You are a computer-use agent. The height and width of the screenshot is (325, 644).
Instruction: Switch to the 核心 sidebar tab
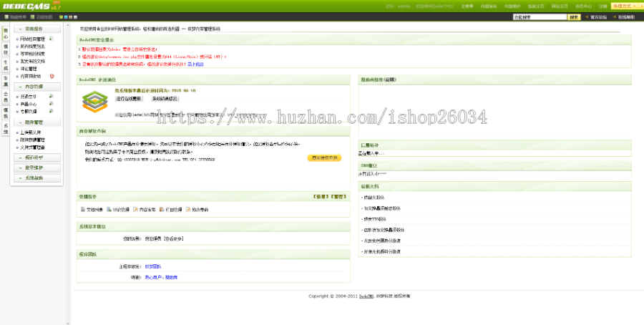[5, 34]
